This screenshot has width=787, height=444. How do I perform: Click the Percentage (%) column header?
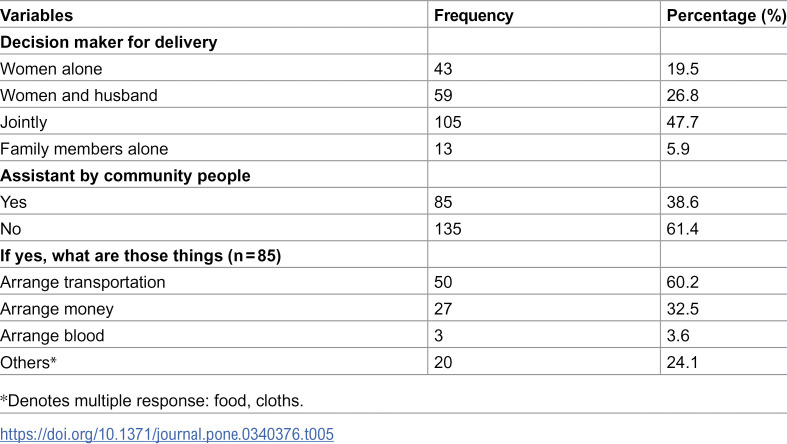click(x=726, y=16)
